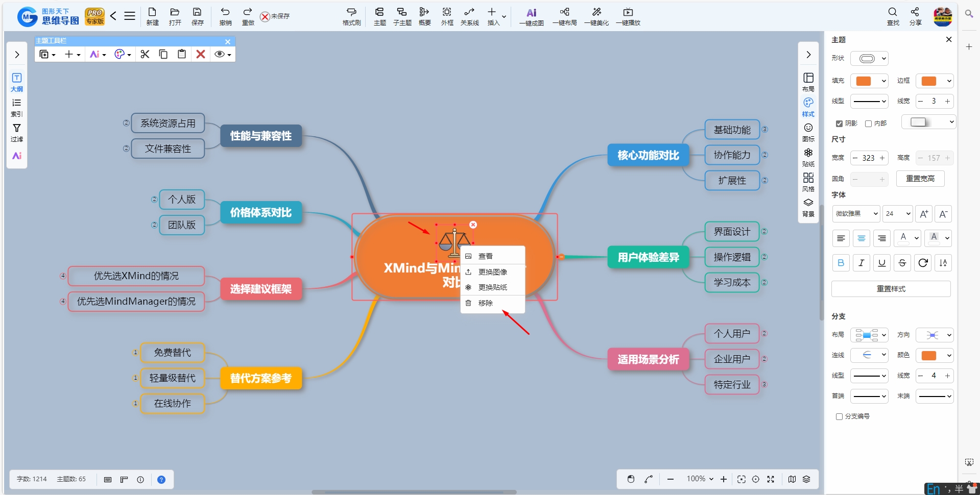This screenshot has width=980, height=495.
Task: Decrease font size with A- button
Action: point(943,214)
